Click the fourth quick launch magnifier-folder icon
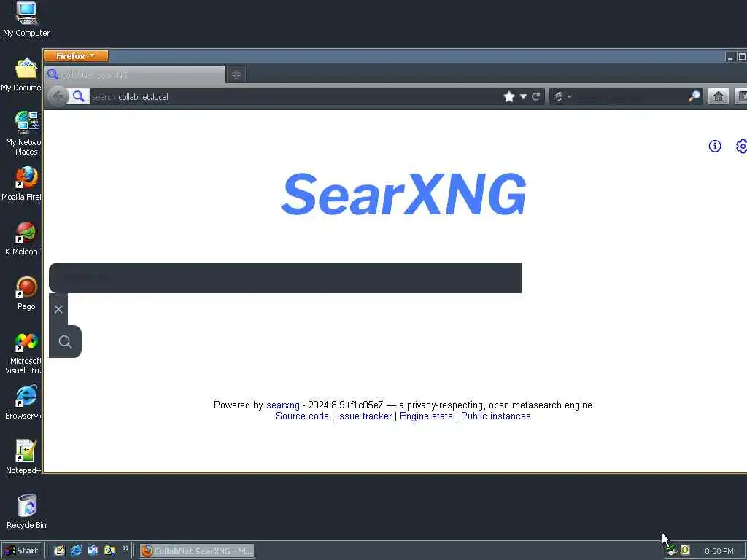This screenshot has width=747, height=560. pyautogui.click(x=109, y=551)
